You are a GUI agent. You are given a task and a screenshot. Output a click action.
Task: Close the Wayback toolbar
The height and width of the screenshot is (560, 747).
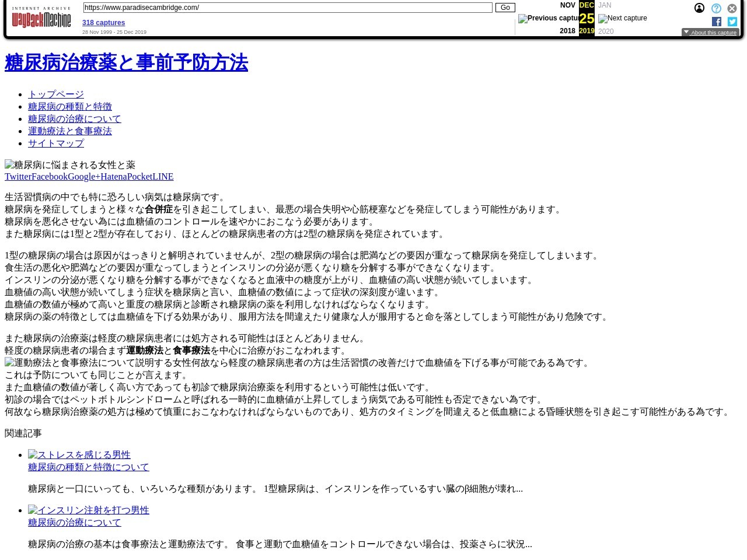[x=732, y=9]
